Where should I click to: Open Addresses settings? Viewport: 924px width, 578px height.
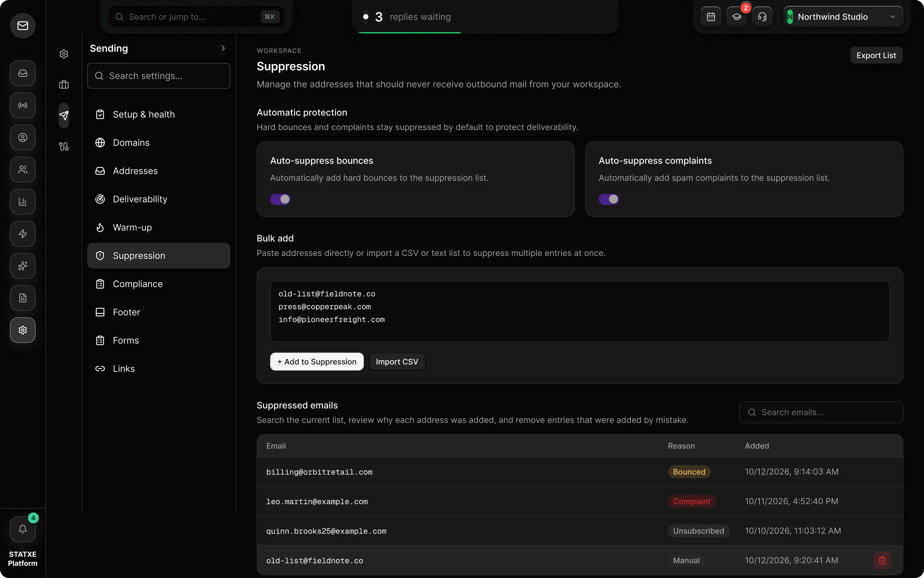click(158, 171)
